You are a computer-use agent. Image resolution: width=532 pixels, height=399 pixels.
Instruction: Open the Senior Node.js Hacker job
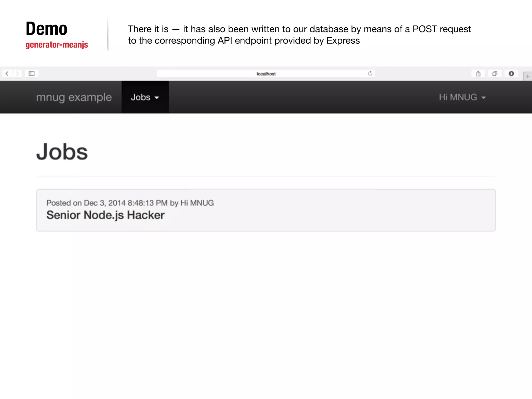[x=105, y=215]
